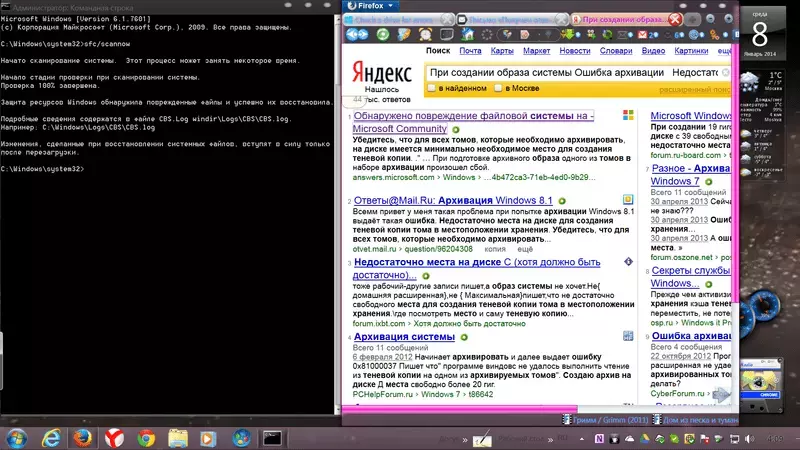Image resolution: width=800 pixels, height=450 pixels.
Task: Expand 'ещё' under the otvet.mail.ru result
Action: [525, 249]
